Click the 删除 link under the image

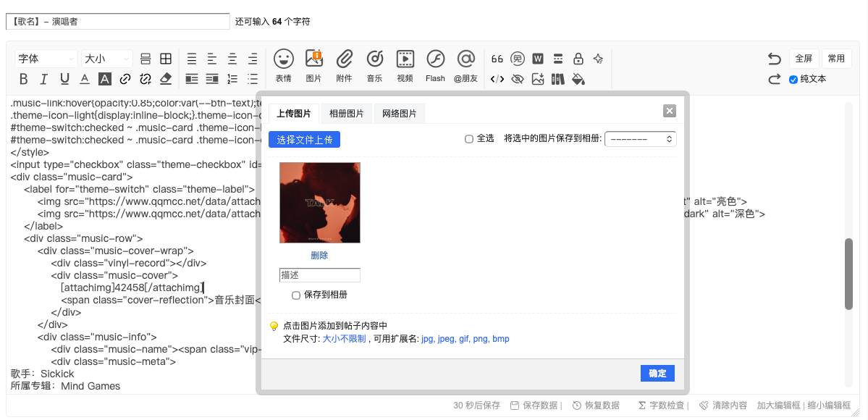[319, 256]
